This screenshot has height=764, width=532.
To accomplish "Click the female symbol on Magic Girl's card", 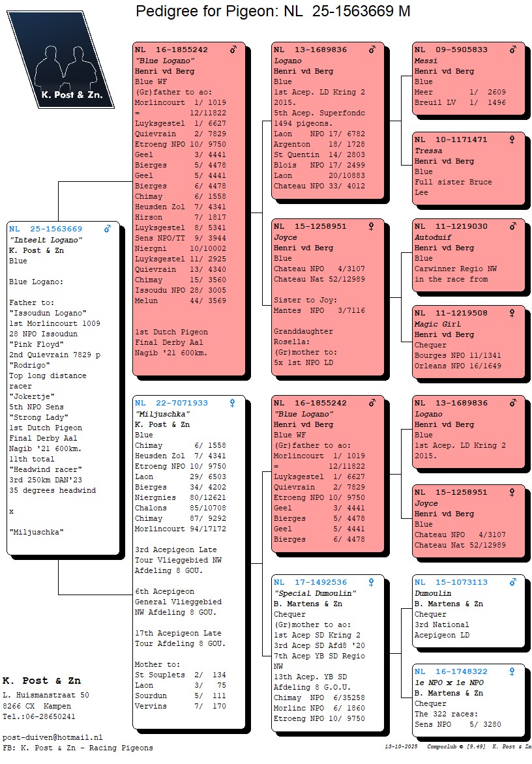I will point(513,313).
